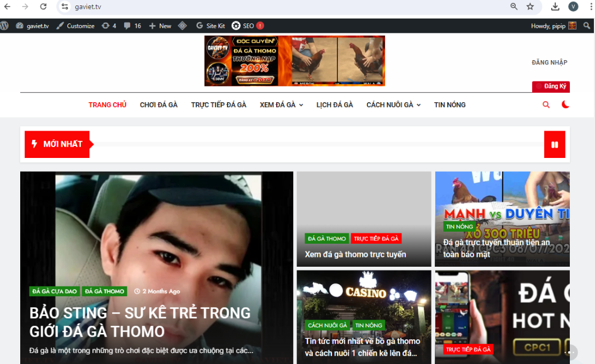
Task: Pause the news ticker
Action: [555, 144]
